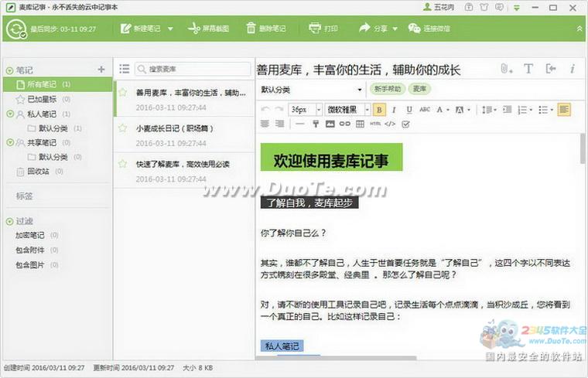Collapse the 共享笔记 tree node

[x=10, y=142]
